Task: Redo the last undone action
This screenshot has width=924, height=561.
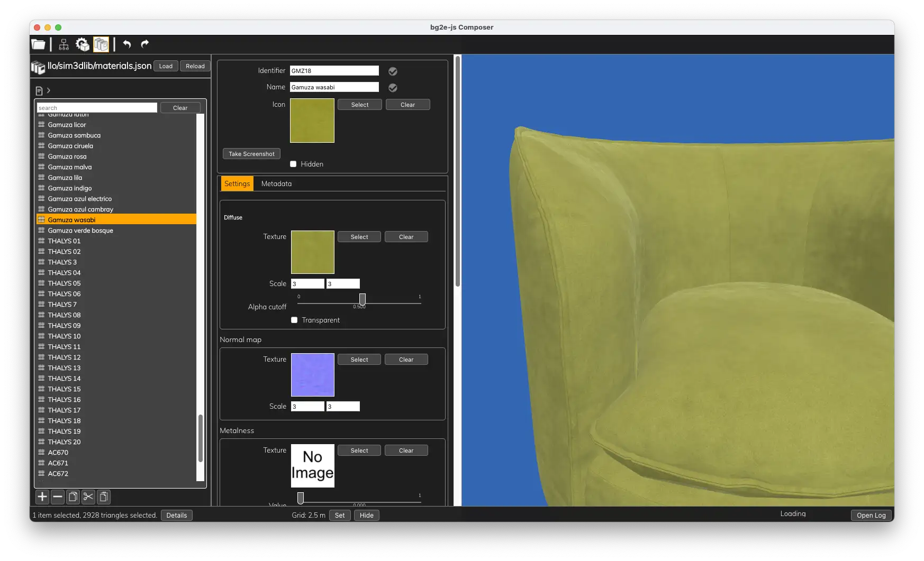Action: tap(145, 44)
